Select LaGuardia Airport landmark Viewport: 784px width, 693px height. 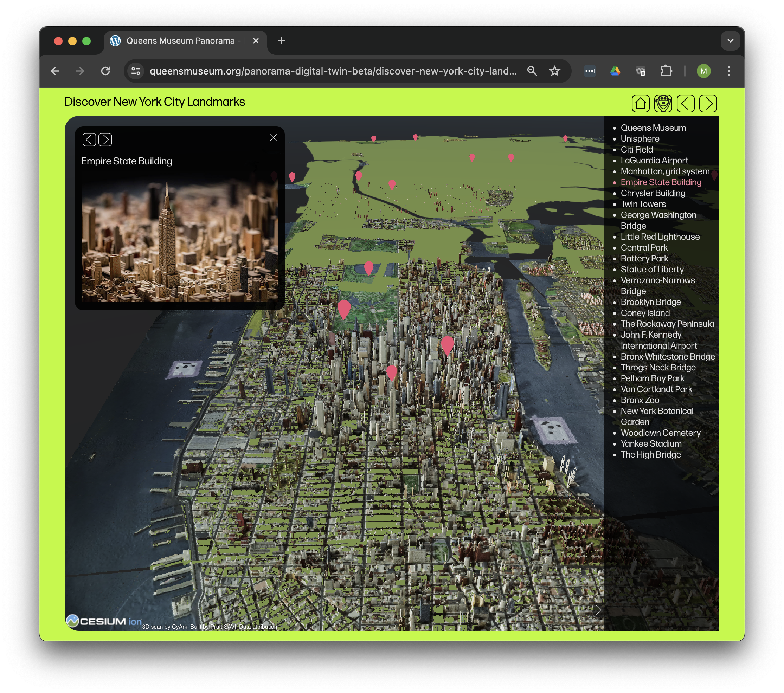coord(654,160)
